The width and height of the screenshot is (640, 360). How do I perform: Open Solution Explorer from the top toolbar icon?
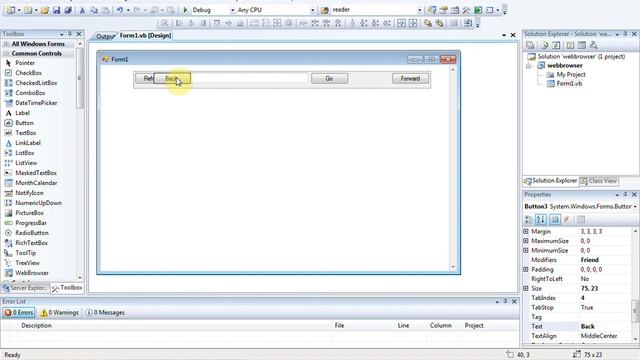[x=432, y=10]
